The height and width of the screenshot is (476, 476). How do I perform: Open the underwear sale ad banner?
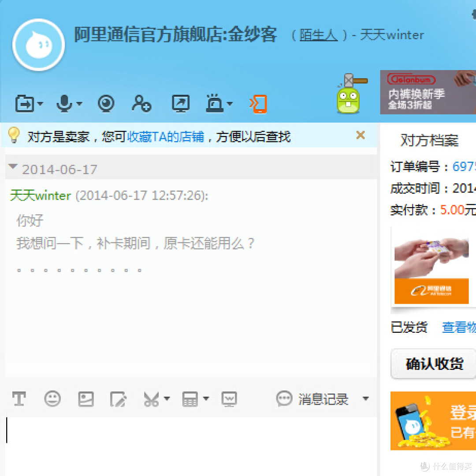click(x=428, y=92)
